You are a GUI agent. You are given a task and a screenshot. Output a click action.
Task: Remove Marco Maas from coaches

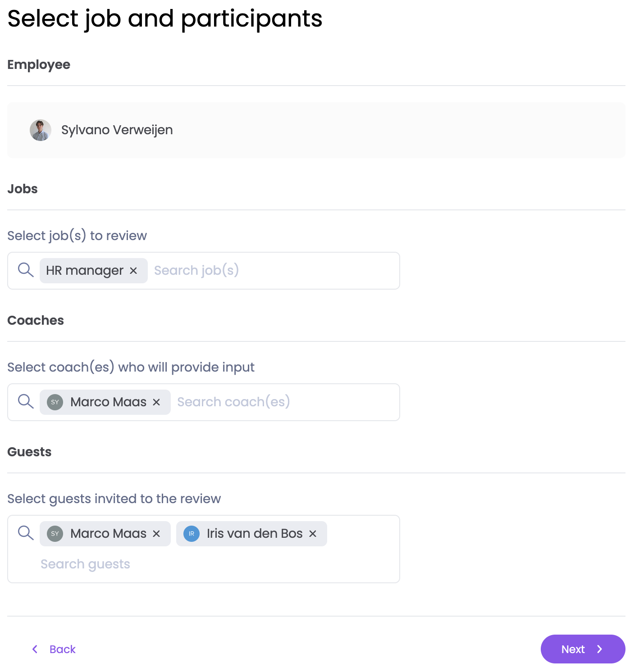point(156,402)
